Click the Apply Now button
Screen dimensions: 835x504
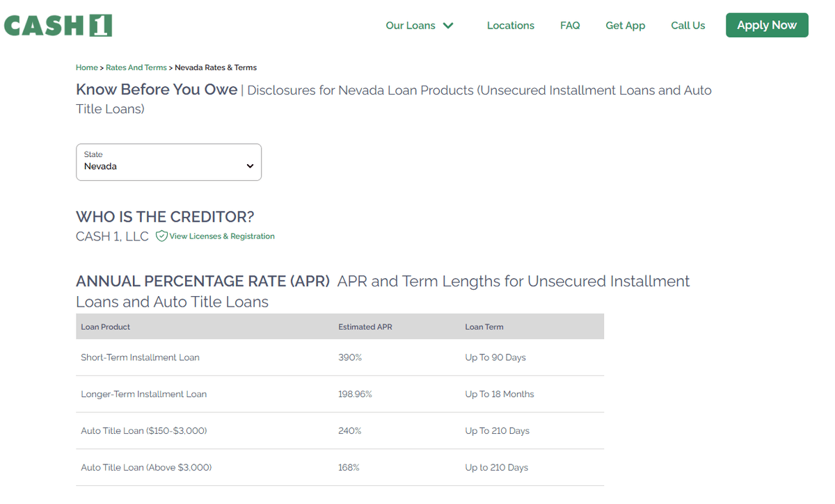[x=767, y=25]
